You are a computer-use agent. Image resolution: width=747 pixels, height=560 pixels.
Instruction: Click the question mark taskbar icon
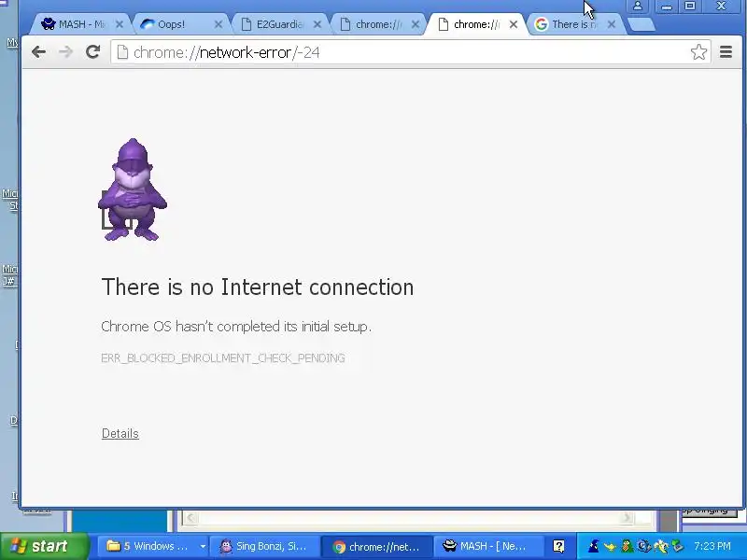point(558,546)
